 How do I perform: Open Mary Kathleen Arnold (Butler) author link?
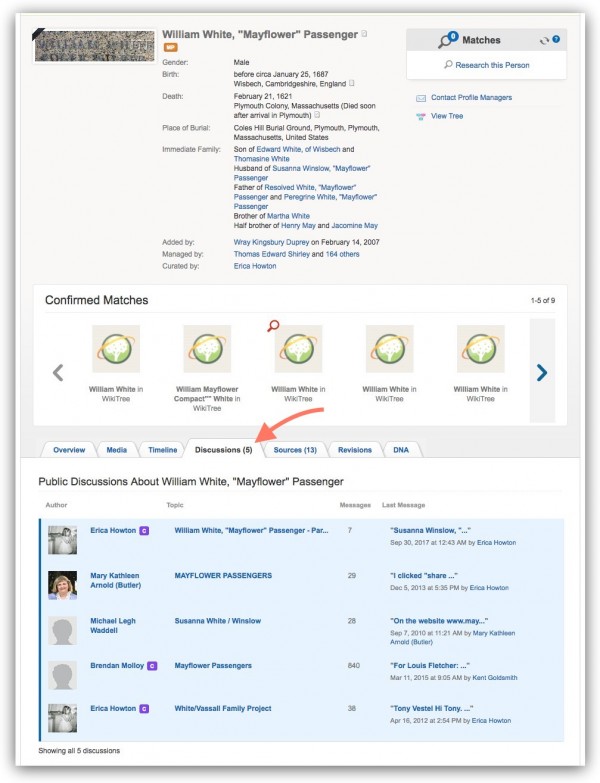click(115, 580)
